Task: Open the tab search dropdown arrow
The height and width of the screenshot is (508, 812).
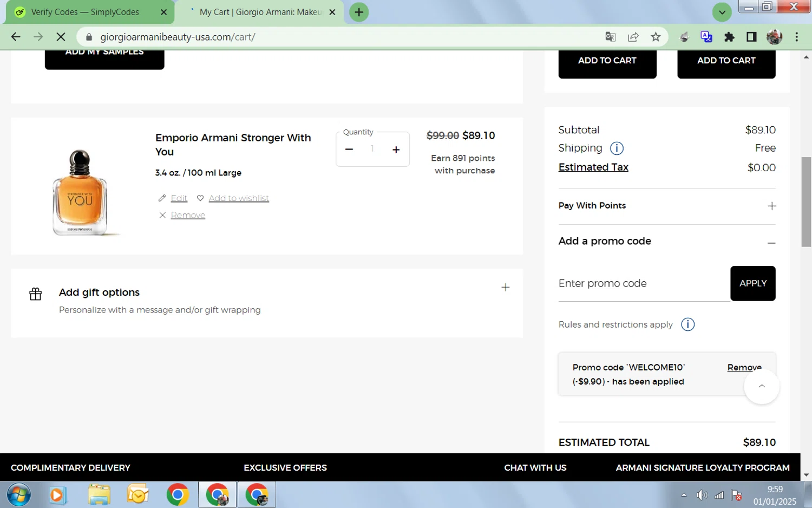Action: [x=722, y=12]
